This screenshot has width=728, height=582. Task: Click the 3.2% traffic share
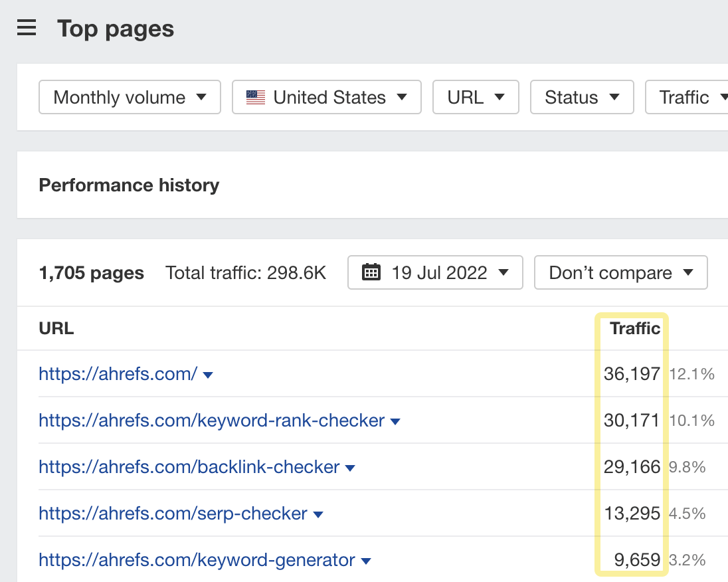coord(687,559)
